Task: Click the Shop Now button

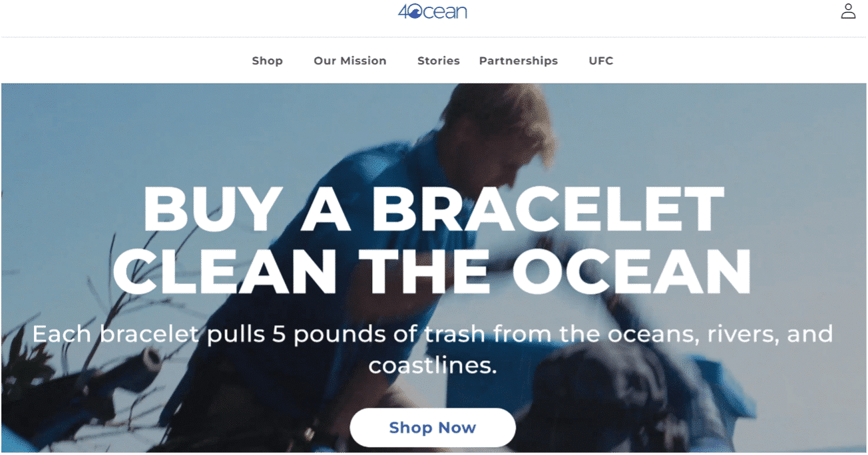Action: click(x=433, y=428)
